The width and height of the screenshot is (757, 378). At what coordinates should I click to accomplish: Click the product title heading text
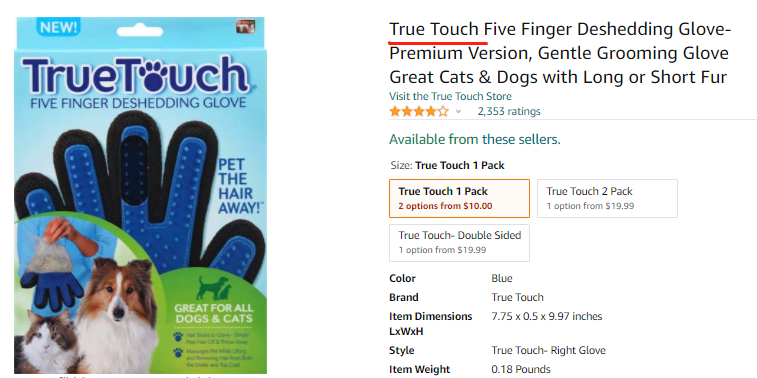click(x=561, y=53)
